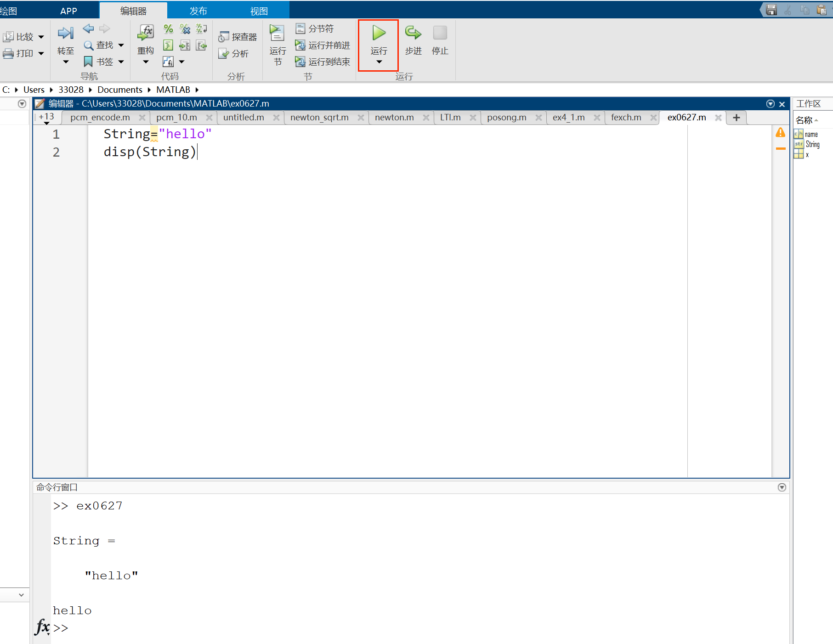Click the fixed-point (fi) converter icon
This screenshot has height=644, width=833.
(168, 62)
